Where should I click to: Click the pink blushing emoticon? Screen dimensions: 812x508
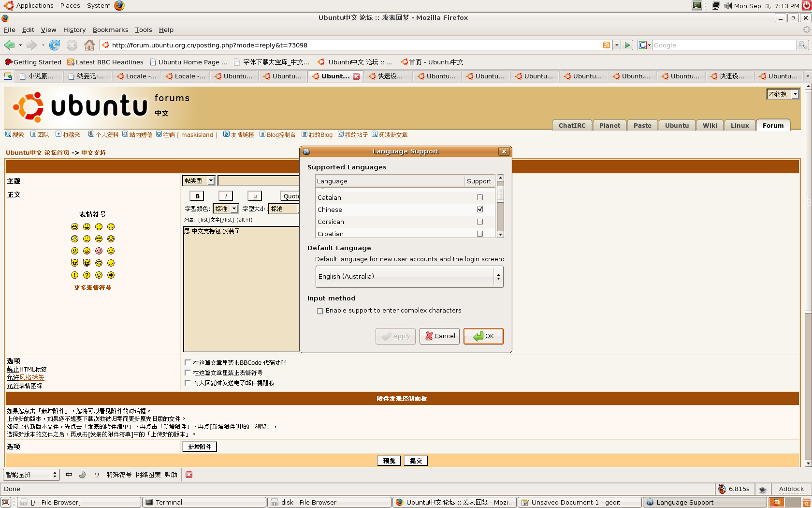click(99, 251)
